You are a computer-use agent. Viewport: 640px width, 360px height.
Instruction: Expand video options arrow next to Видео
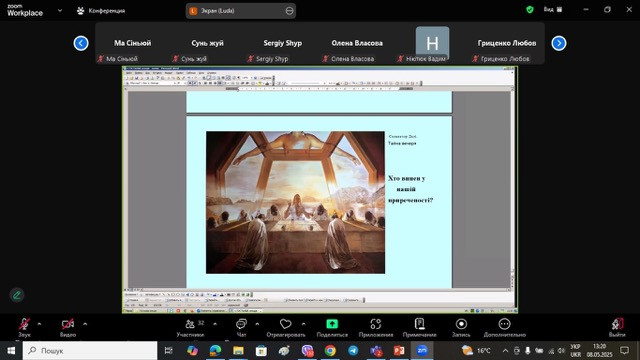85,324
